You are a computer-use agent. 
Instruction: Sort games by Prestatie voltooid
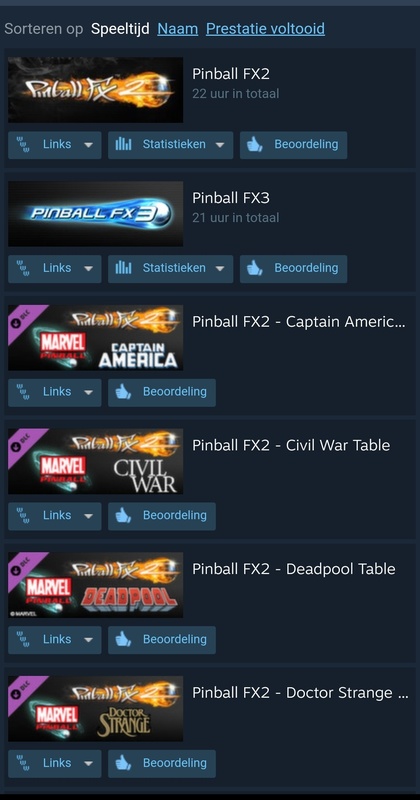click(265, 29)
